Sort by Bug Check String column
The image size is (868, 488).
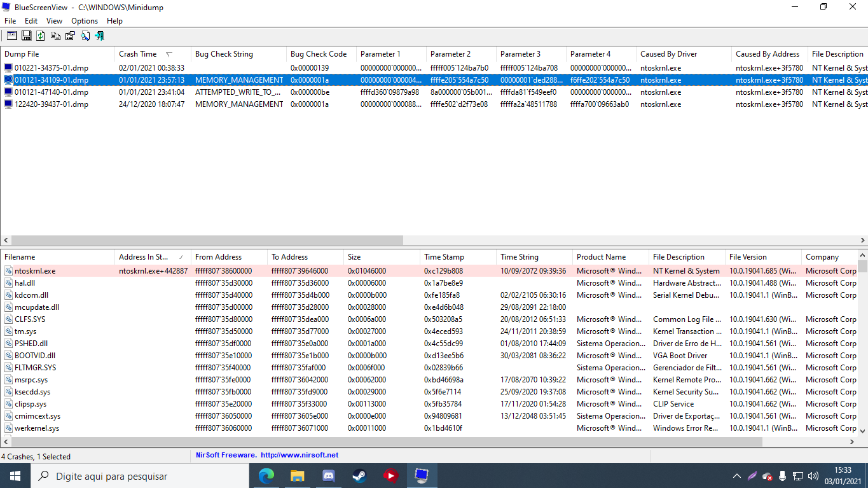[x=238, y=54]
